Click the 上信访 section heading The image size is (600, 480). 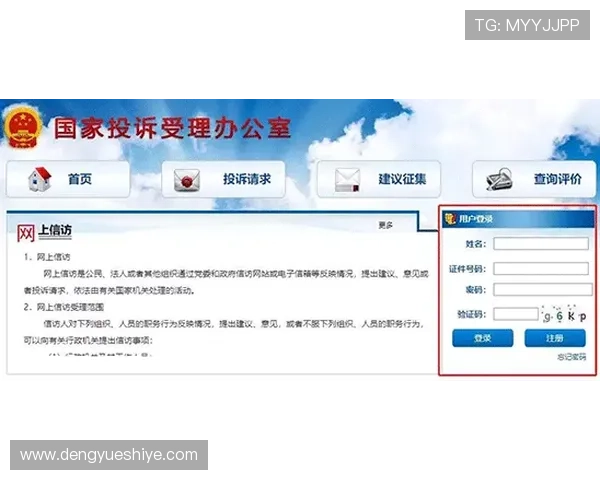pos(55,230)
